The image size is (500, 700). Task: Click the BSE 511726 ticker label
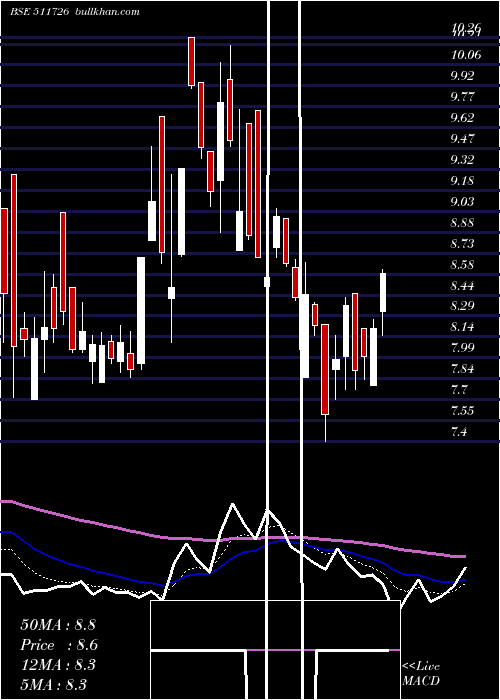coord(39,12)
